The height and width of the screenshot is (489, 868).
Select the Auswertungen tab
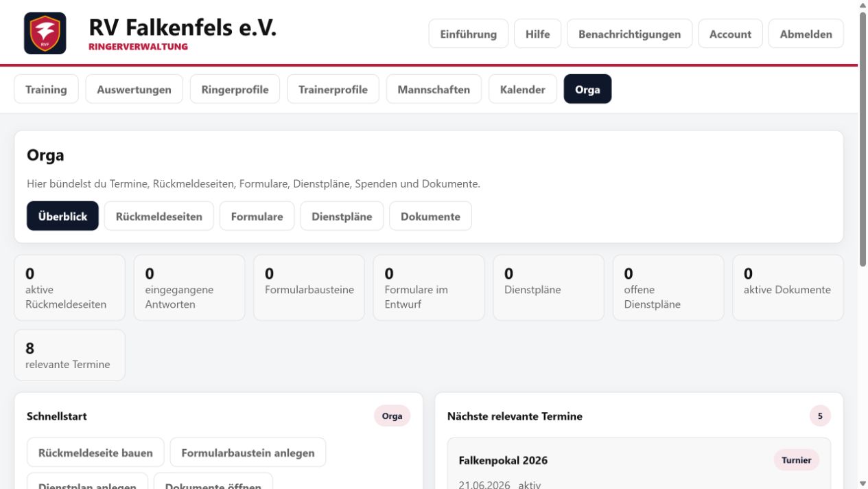134,89
